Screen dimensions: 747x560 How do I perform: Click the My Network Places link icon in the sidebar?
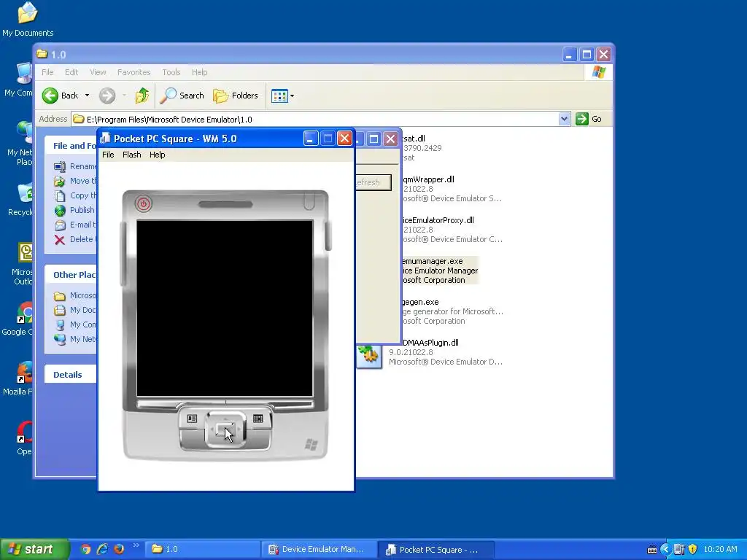click(60, 340)
